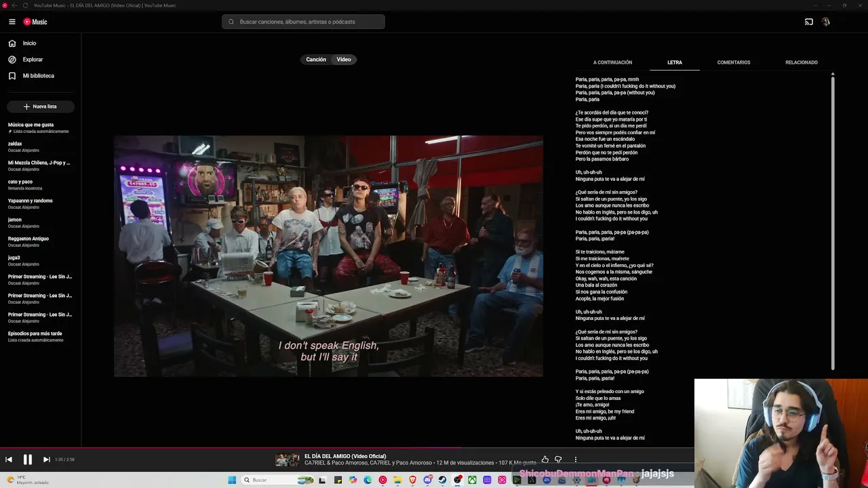Open the Windows Start menu
This screenshot has height=488, width=868.
coord(232,480)
